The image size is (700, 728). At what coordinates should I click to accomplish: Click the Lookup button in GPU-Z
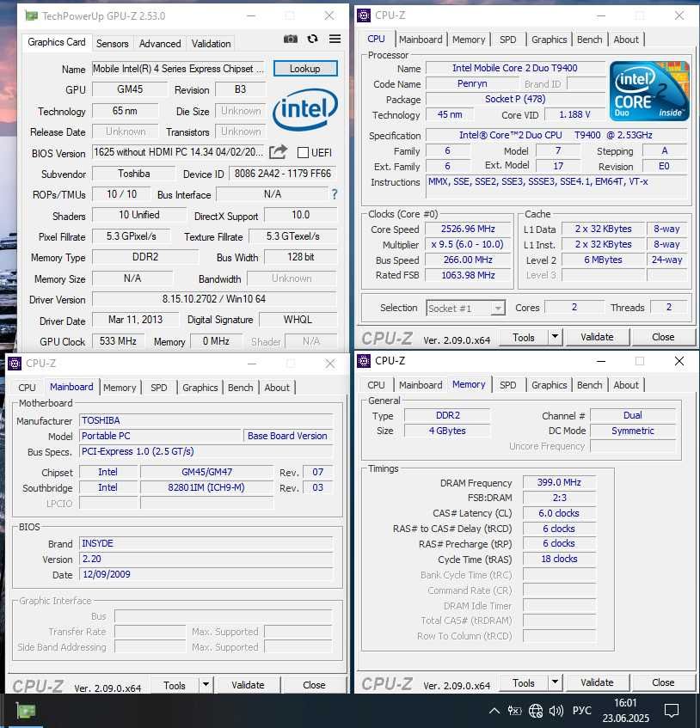pos(305,68)
